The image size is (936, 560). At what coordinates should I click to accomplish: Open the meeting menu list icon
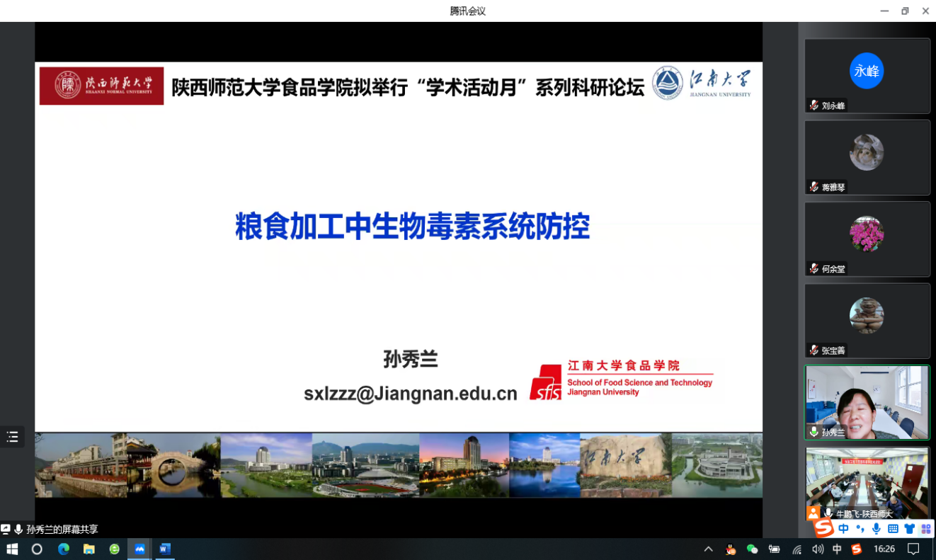[12, 437]
